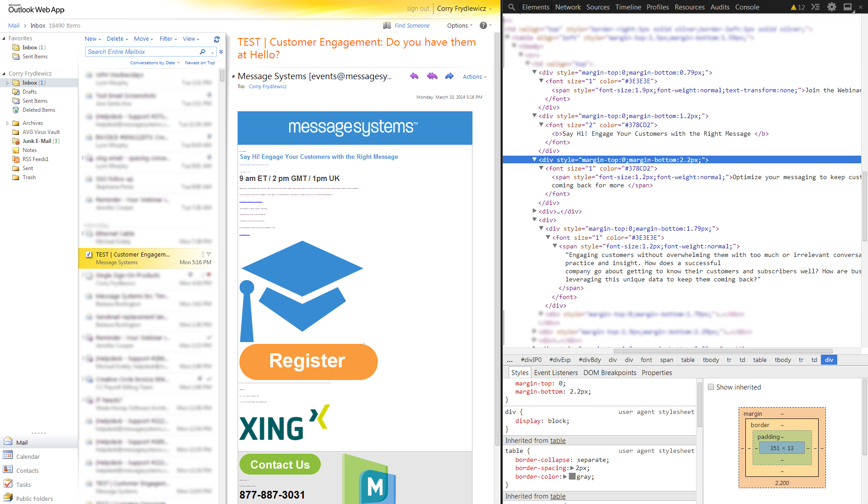
Task: Open the DevTools Timeline tab
Action: (628, 7)
